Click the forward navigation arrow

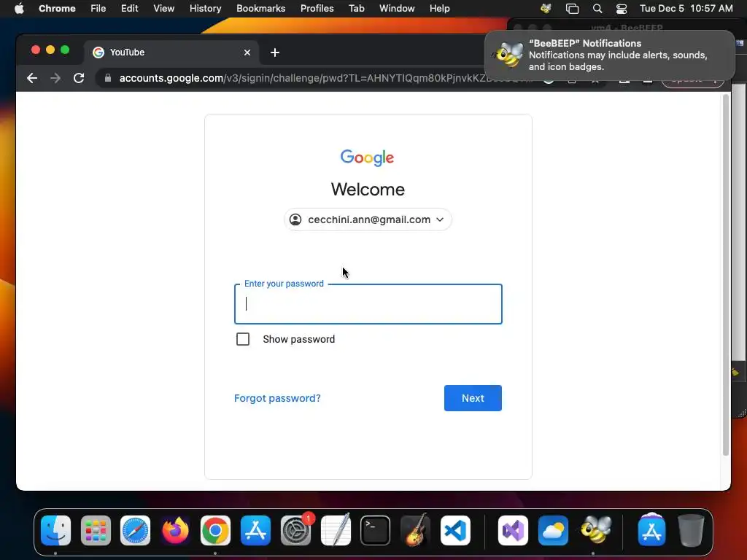pyautogui.click(x=55, y=78)
